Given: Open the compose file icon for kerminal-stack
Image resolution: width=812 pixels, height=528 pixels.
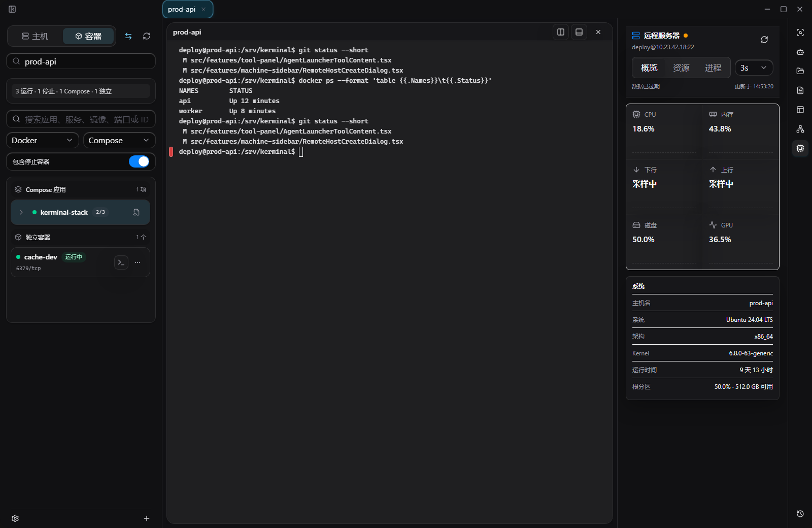Looking at the screenshot, I should pyautogui.click(x=137, y=212).
